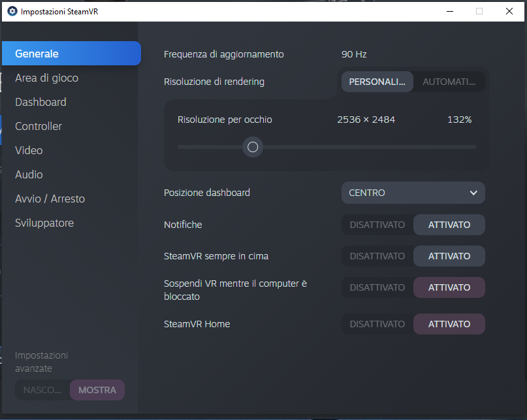Set Notifiche to DISATTIVATO
Image resolution: width=527 pixels, height=420 pixels.
click(377, 225)
